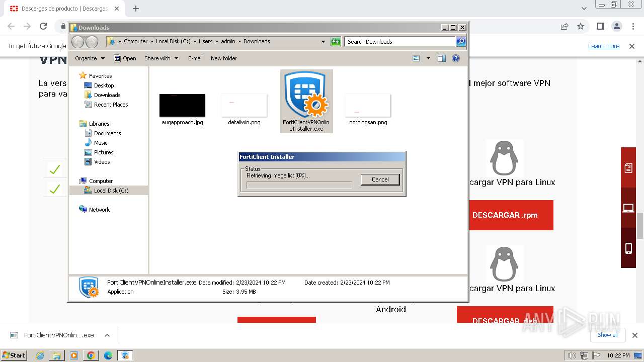The width and height of the screenshot is (644, 362).
Task: Select augapproach.jpg thumbnail
Action: [x=182, y=105]
